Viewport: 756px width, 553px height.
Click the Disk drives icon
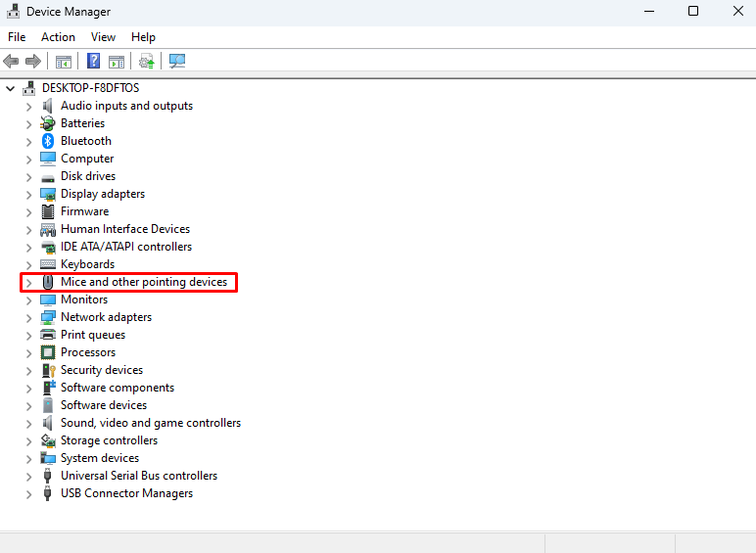[48, 179]
